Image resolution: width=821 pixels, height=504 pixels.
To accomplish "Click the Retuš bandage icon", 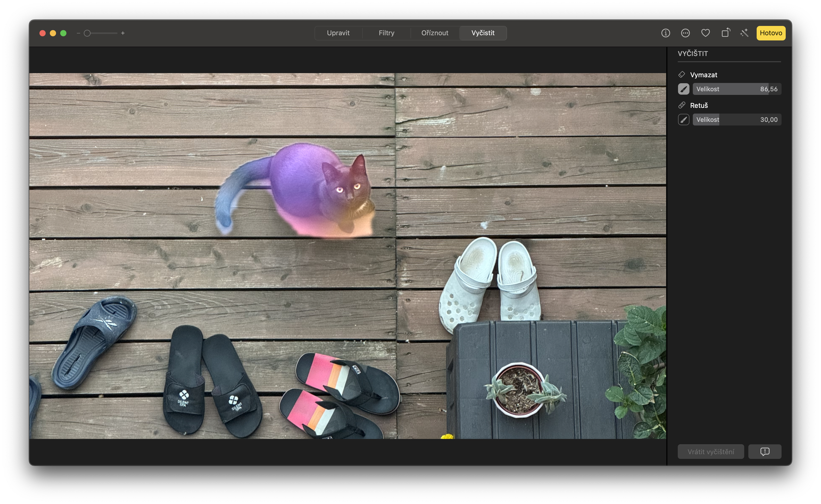I will click(682, 105).
